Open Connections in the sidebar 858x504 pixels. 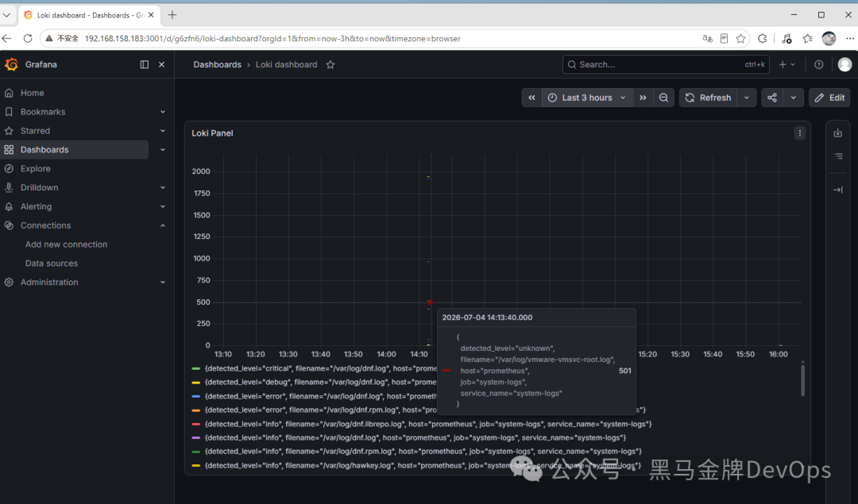point(45,225)
